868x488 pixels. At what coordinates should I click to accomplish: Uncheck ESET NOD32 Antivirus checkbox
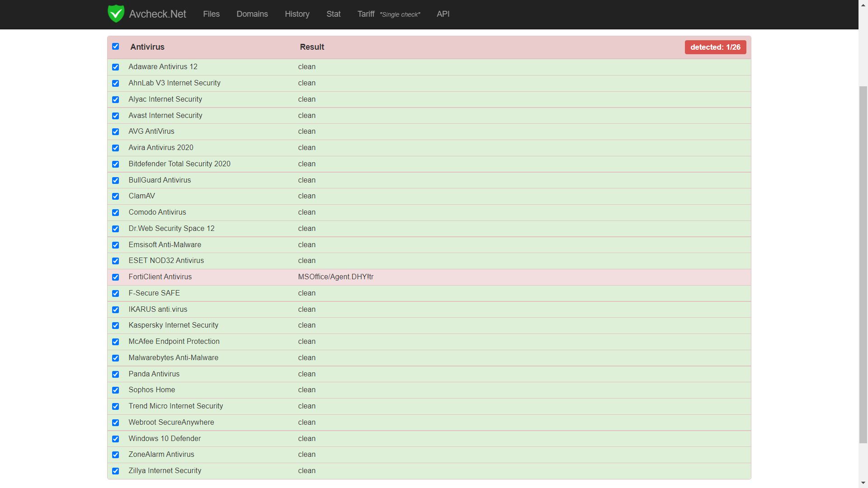tap(116, 261)
